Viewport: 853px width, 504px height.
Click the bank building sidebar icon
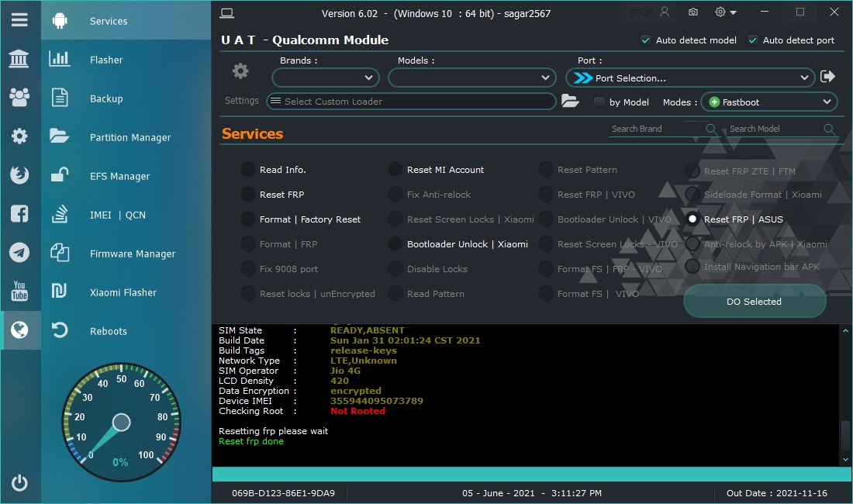[19, 59]
